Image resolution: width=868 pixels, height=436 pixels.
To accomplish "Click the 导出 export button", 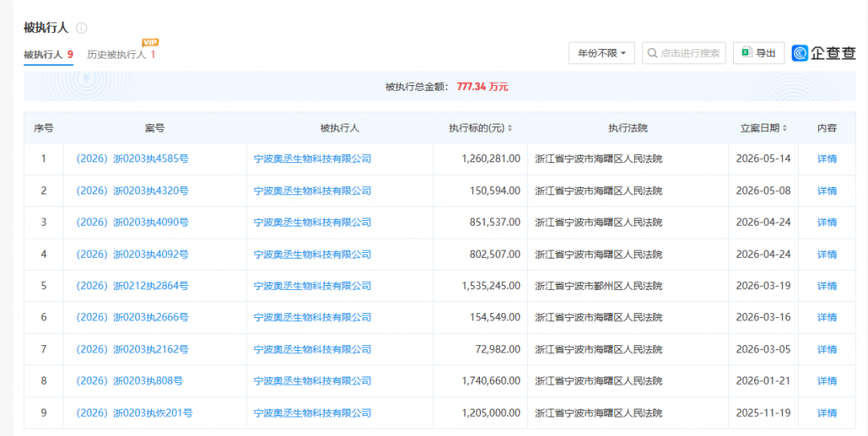I will tap(759, 53).
